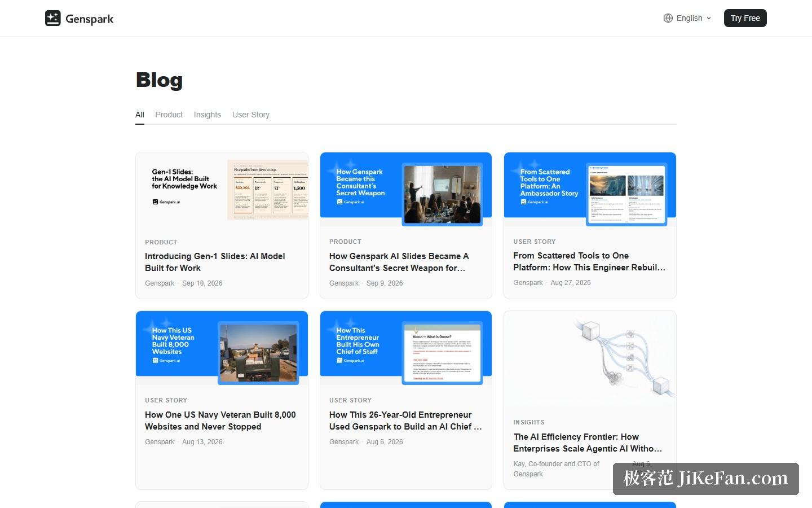This screenshot has width=812, height=508.
Task: Open 'From Scattered Tools to One Platform' title
Action: pyautogui.click(x=589, y=261)
